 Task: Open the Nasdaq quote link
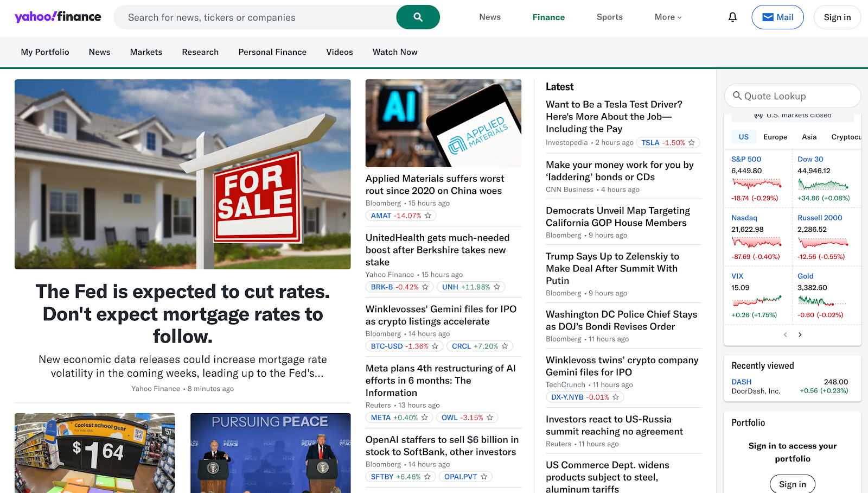(744, 218)
